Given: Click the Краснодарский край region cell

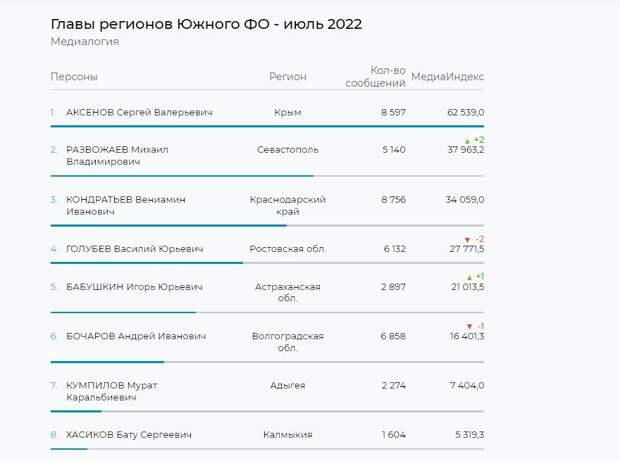Looking at the screenshot, I should coord(288,205).
